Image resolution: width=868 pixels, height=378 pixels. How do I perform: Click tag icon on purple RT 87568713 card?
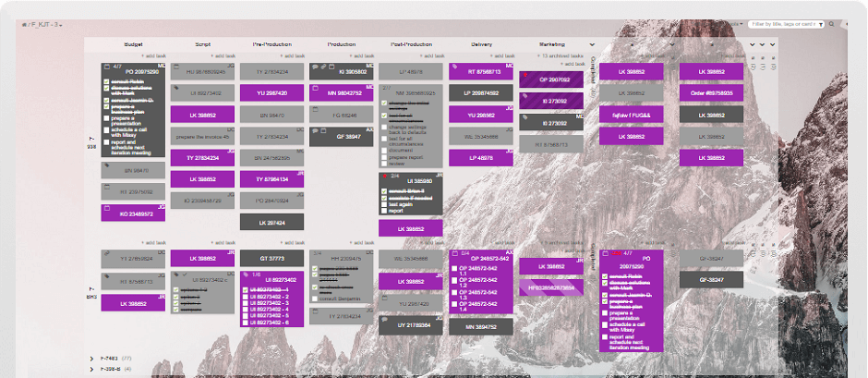tap(455, 67)
